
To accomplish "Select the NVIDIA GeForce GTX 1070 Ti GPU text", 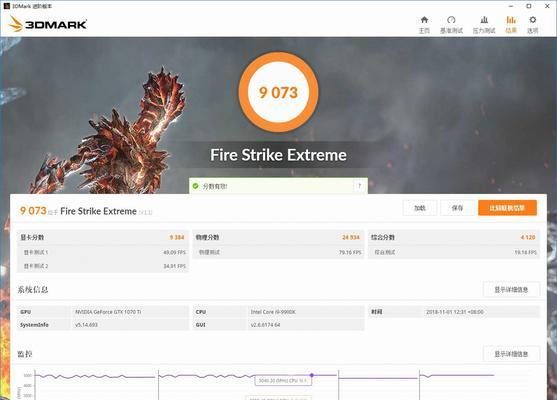I will point(108,312).
